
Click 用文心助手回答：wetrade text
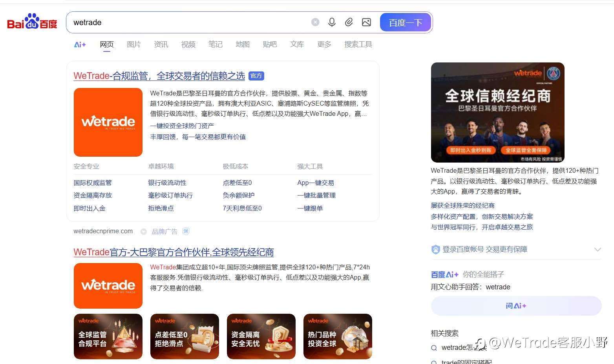[x=470, y=287]
